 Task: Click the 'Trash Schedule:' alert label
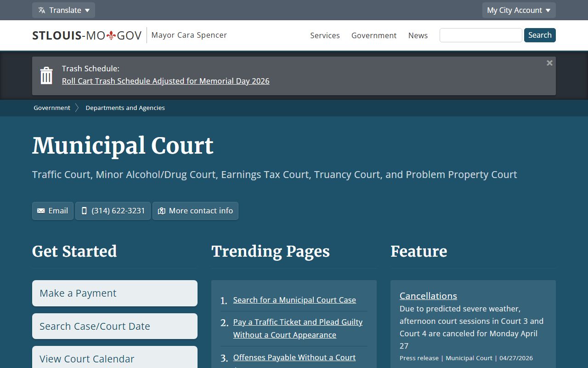pyautogui.click(x=90, y=69)
